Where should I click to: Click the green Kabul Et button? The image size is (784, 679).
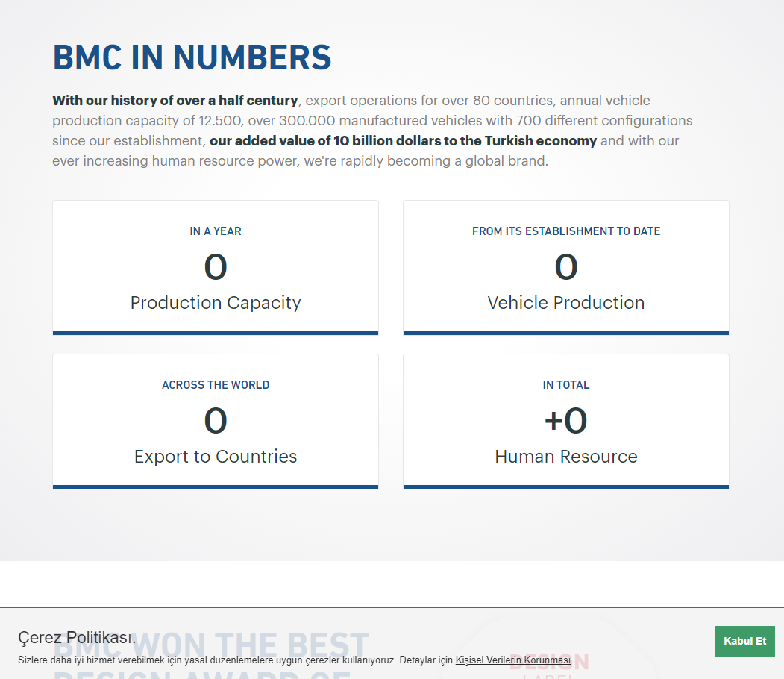744,641
